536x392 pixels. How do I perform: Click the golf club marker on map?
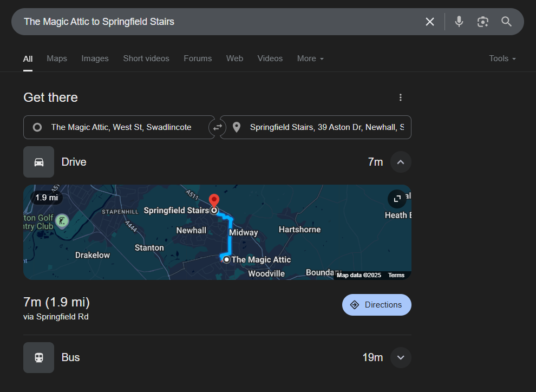tap(62, 221)
